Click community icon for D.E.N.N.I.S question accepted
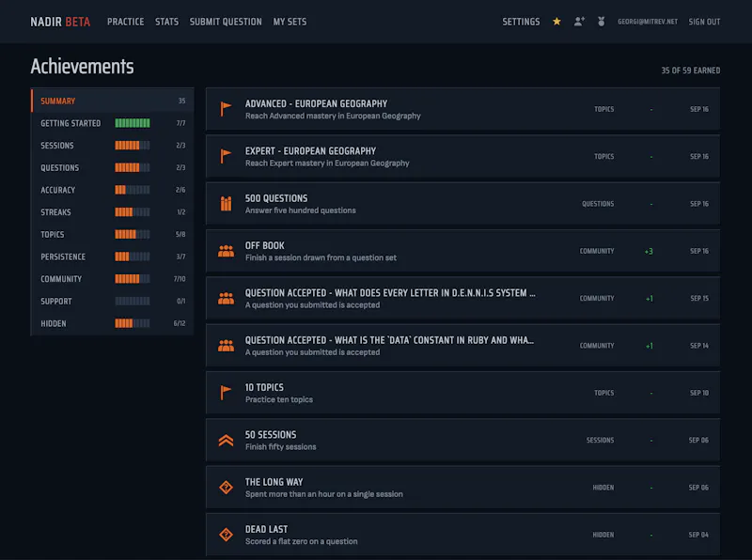Screen dimensions: 752x560 226,298
